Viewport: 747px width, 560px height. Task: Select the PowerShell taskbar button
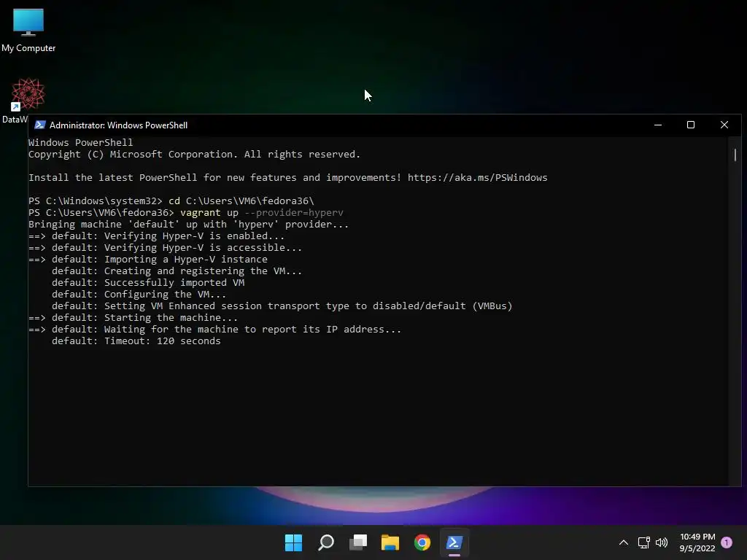tap(454, 542)
